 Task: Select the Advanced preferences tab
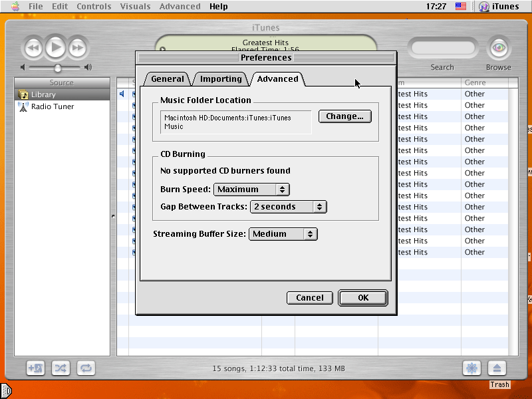(x=277, y=79)
